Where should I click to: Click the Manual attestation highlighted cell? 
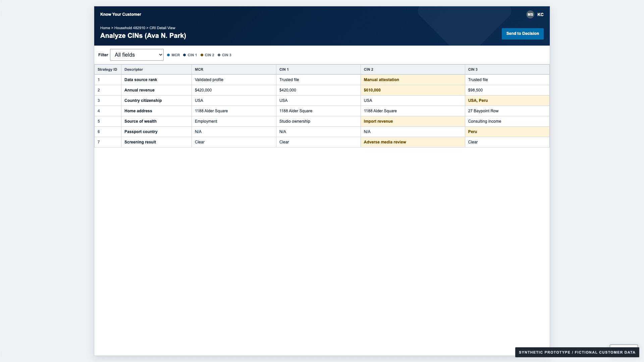[413, 80]
